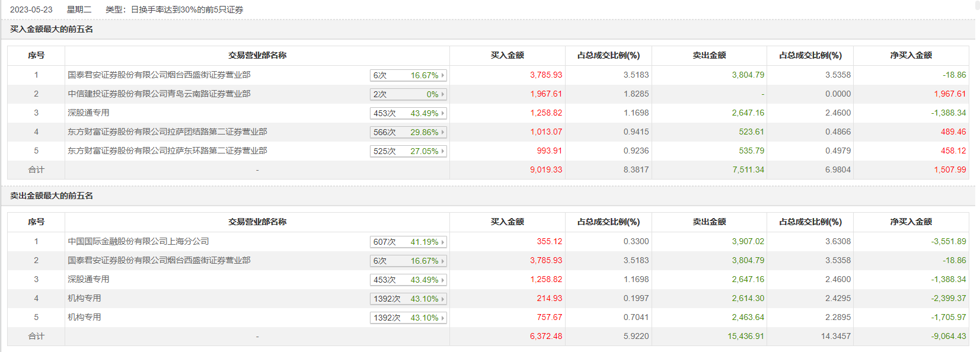Click 东方财富证券拉萨东环路第二证券营业部 link
Screen dimensions: 980x352
(167, 151)
